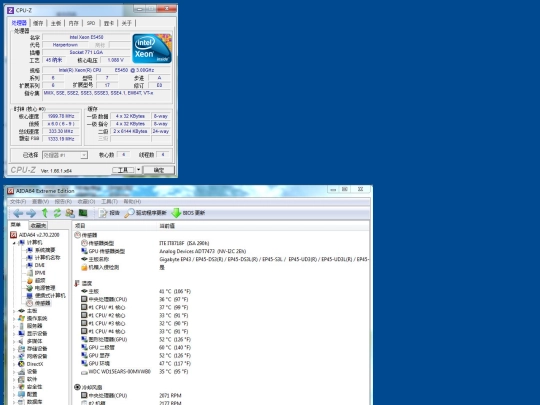Expand the 服务器 tree node
This screenshot has height=405, width=540.
[x=14, y=326]
